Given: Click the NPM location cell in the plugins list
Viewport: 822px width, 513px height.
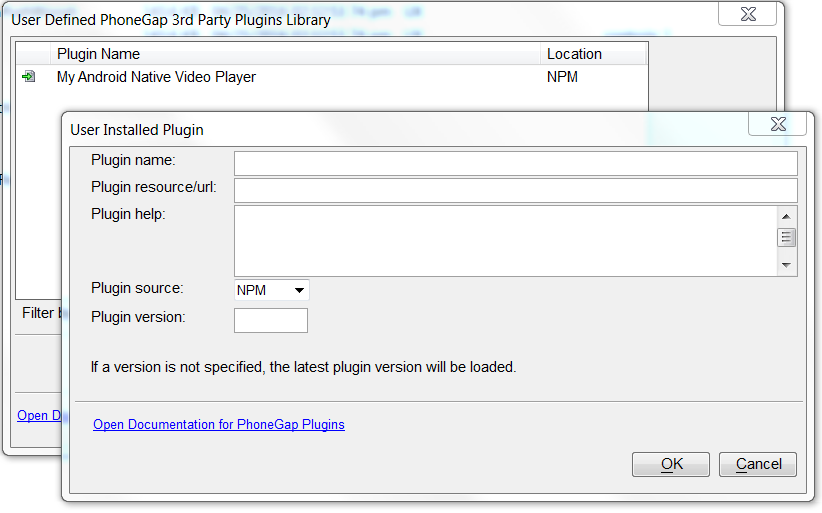Looking at the screenshot, I should (x=562, y=77).
